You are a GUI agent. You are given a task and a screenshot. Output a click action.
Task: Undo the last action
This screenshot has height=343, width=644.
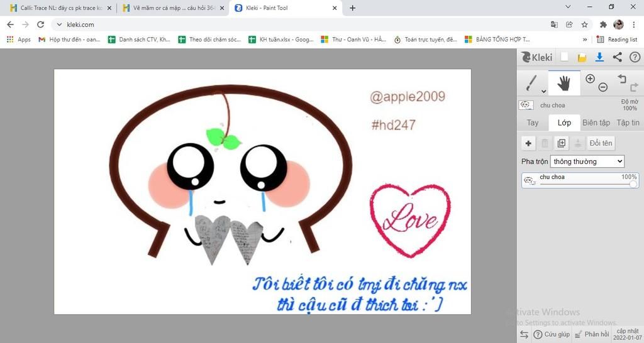(x=622, y=79)
